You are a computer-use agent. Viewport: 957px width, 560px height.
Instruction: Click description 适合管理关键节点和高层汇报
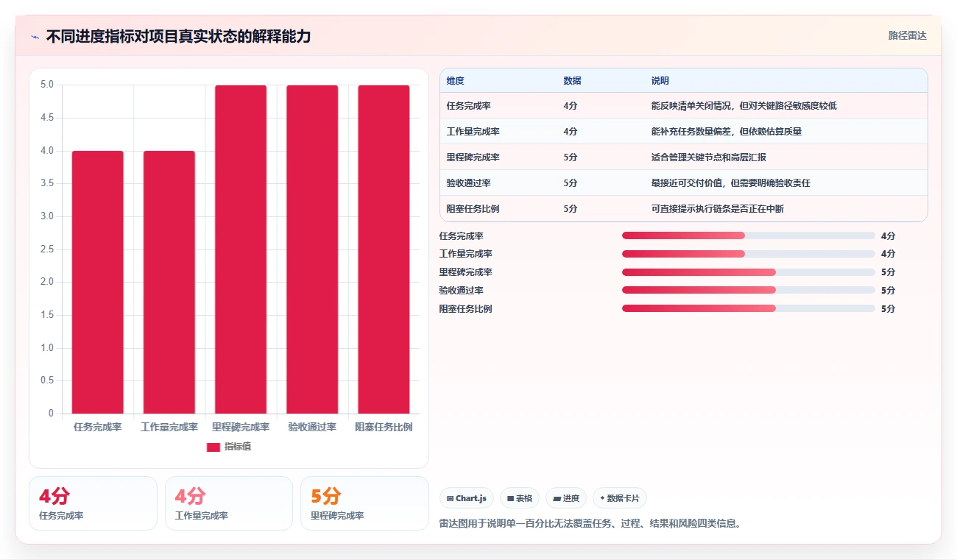[x=708, y=157]
